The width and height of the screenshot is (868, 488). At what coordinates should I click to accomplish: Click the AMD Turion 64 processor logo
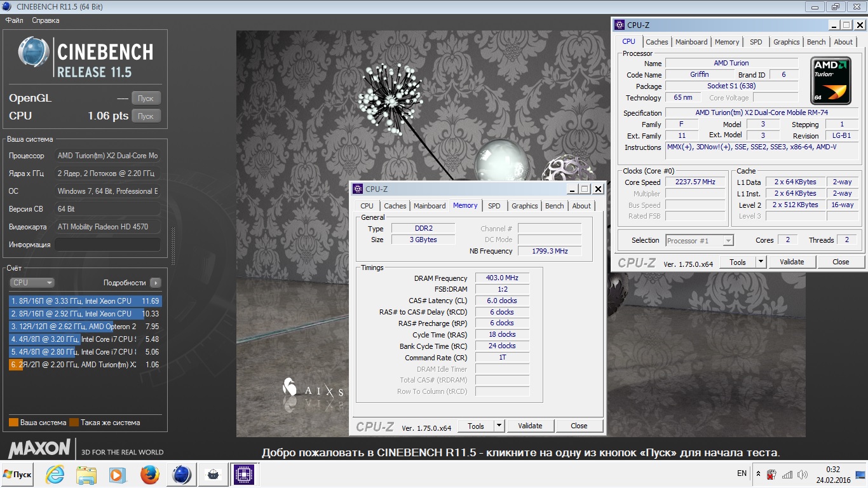pyautogui.click(x=831, y=81)
